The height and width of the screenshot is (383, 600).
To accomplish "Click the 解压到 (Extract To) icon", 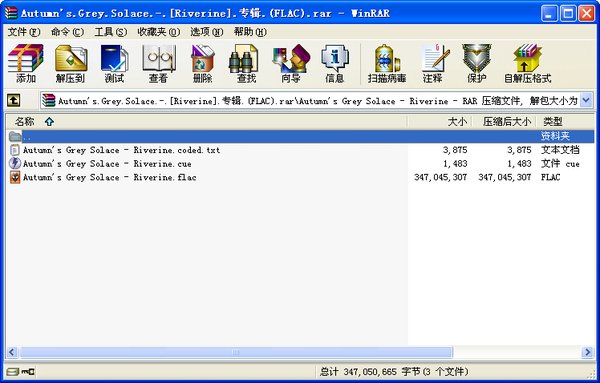I will point(70,63).
